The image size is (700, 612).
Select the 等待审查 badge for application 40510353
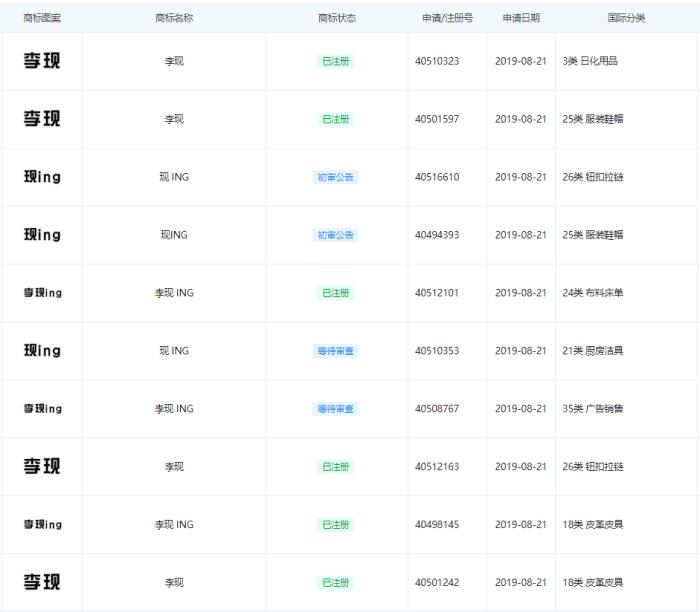click(x=336, y=351)
